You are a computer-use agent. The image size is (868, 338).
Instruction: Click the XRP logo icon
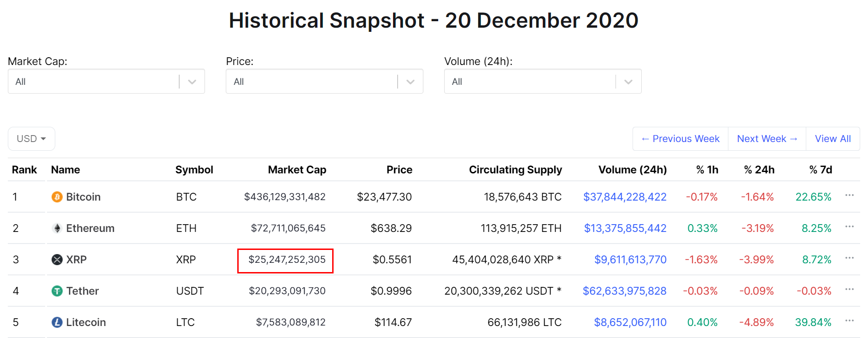(57, 260)
